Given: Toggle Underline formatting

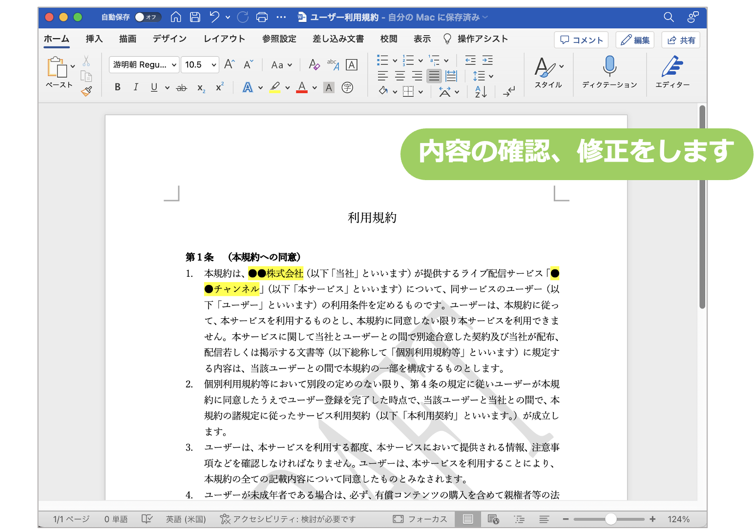Looking at the screenshot, I should click(x=154, y=87).
